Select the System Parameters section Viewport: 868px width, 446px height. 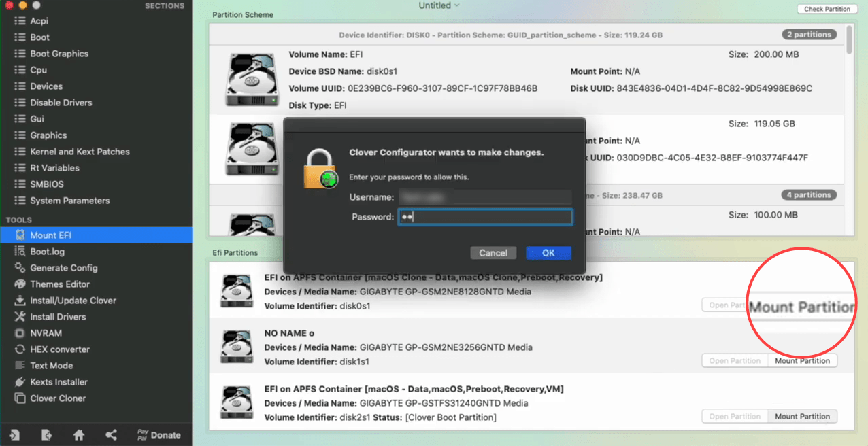tap(96, 201)
